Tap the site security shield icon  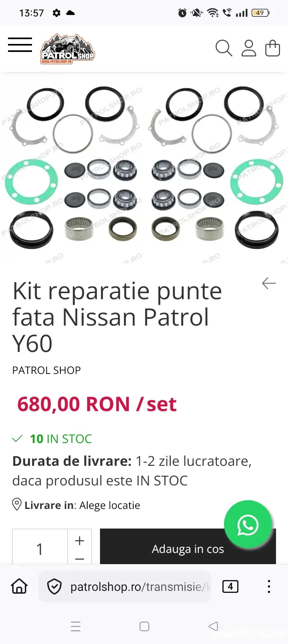click(54, 586)
